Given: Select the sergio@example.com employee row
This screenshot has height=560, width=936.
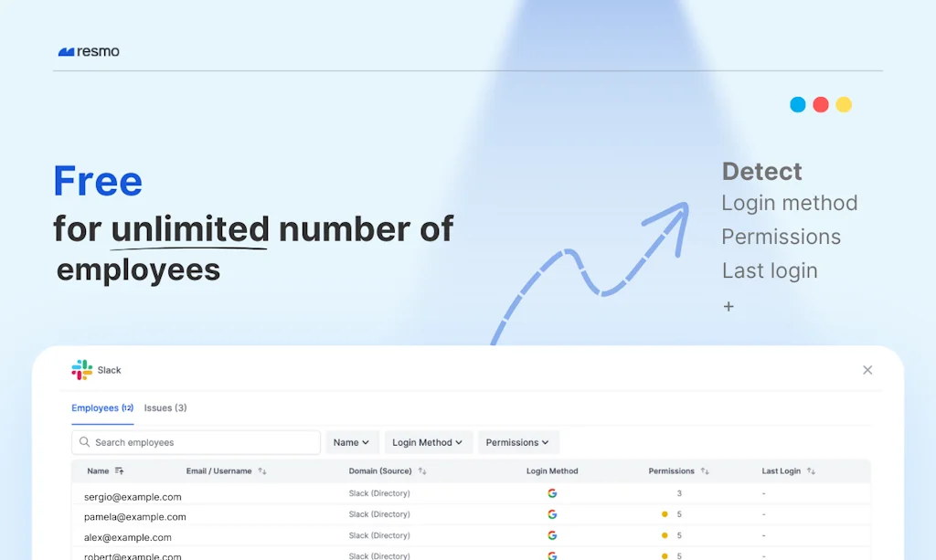Looking at the screenshot, I should coord(133,497).
